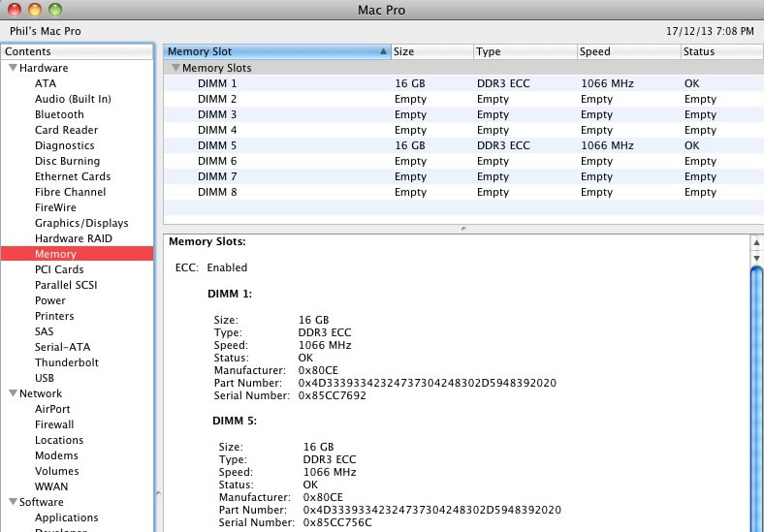Image resolution: width=764 pixels, height=532 pixels.
Task: Select DIMM 8 row in table
Action: pos(463,192)
